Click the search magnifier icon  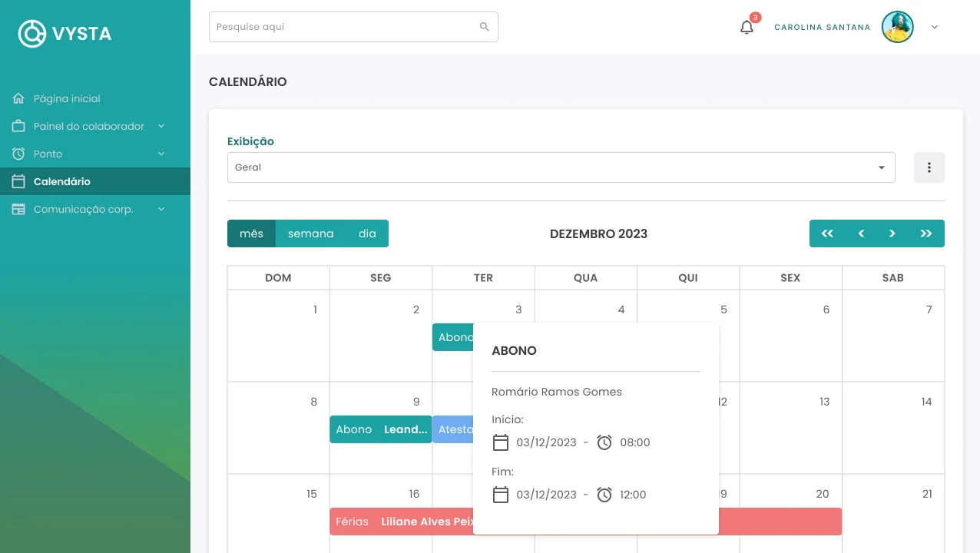coord(485,27)
